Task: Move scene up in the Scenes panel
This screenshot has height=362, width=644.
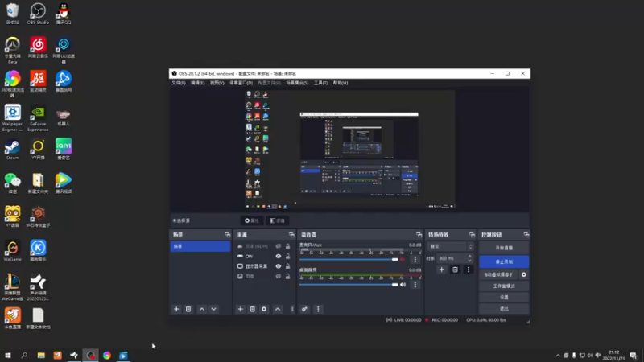Action: point(202,309)
